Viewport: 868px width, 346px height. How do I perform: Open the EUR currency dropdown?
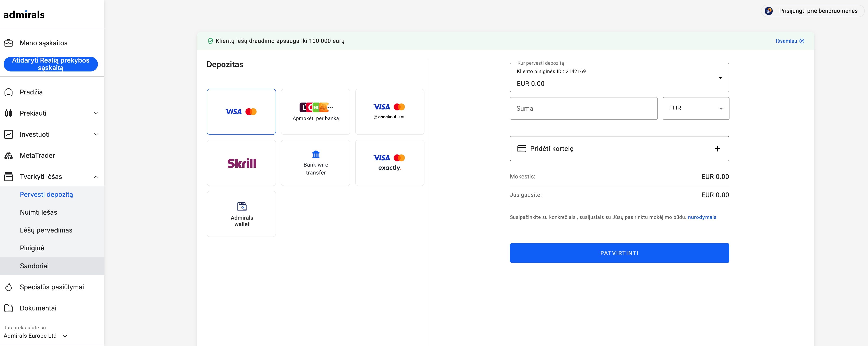696,108
